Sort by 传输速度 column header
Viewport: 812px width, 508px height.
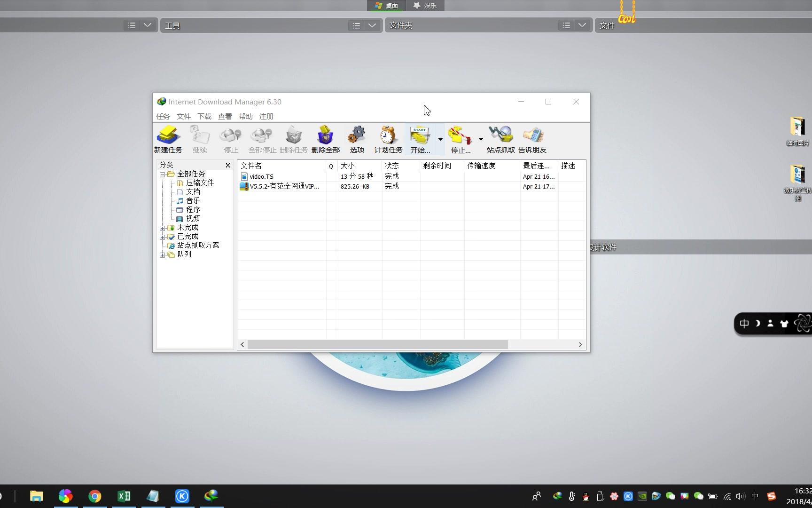click(x=492, y=166)
